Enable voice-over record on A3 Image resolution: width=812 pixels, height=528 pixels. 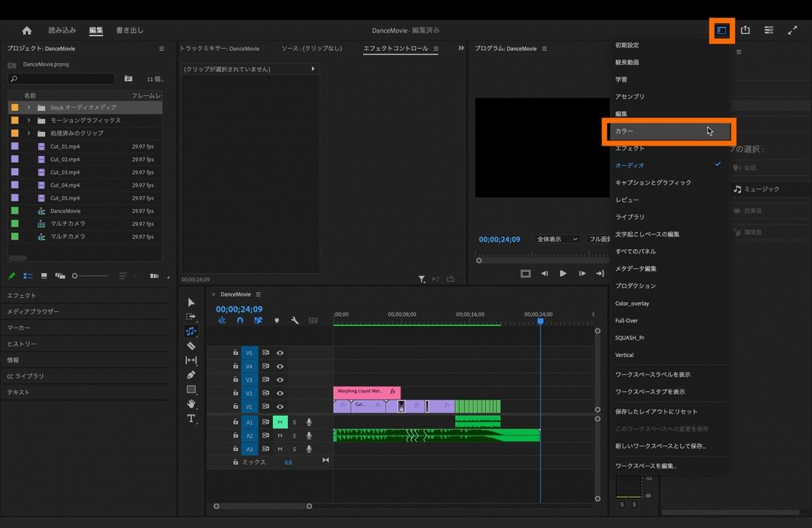pyautogui.click(x=309, y=449)
